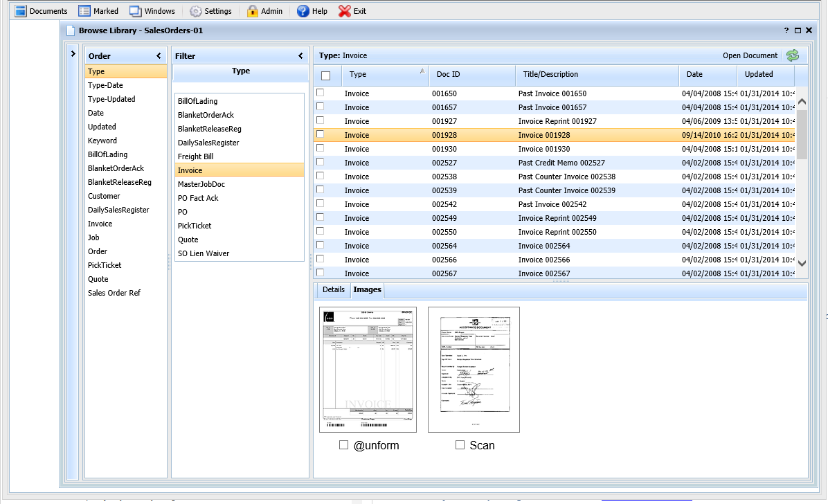
Task: Sort the grid by the Doc ID column header
Action: click(448, 74)
